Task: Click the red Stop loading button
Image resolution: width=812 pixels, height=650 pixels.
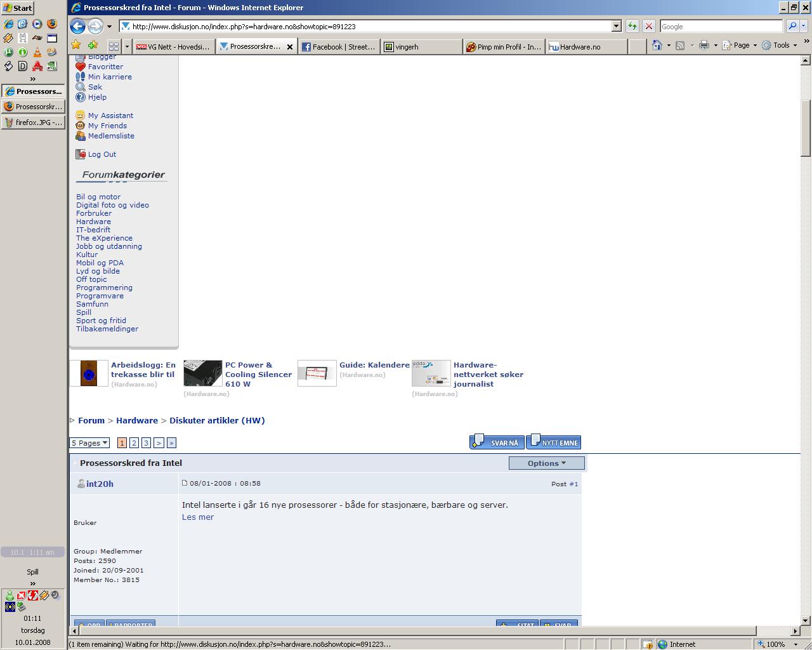Action: pyautogui.click(x=649, y=26)
